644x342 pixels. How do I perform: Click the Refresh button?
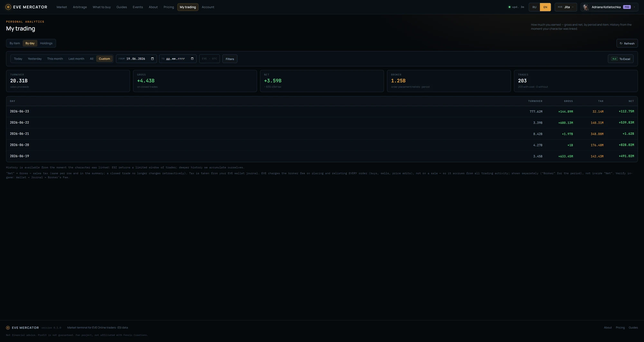[627, 43]
